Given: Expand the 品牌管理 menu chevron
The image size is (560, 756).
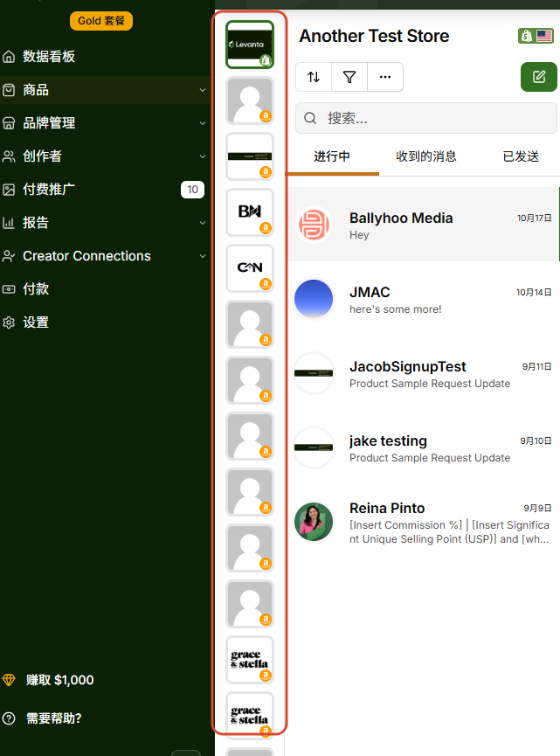Looking at the screenshot, I should click(x=203, y=123).
